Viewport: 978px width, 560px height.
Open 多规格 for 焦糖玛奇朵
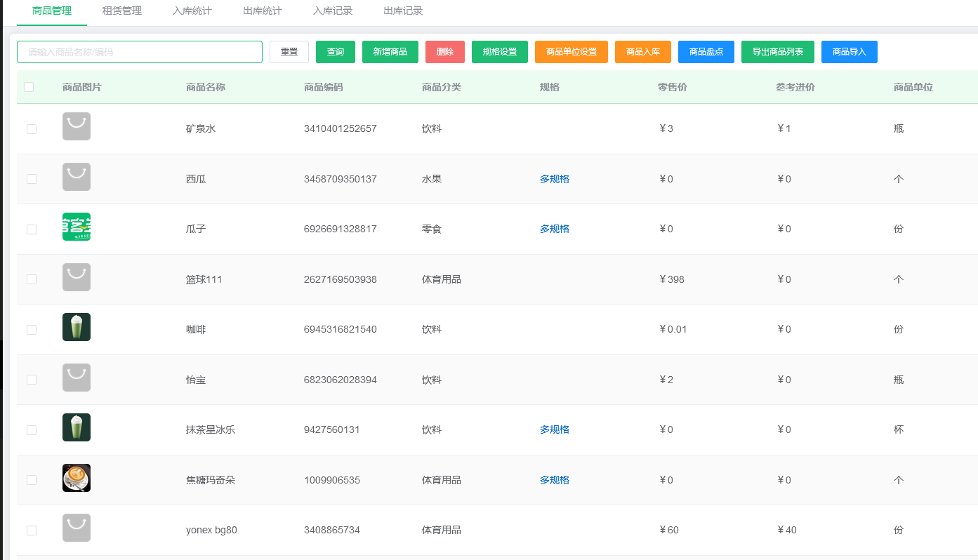pos(555,479)
